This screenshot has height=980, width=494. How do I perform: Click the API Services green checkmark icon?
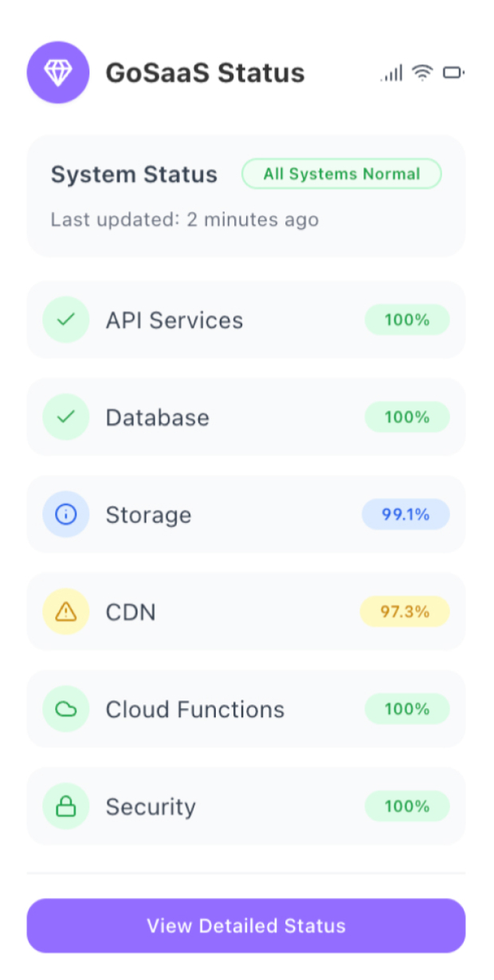pyautogui.click(x=65, y=319)
